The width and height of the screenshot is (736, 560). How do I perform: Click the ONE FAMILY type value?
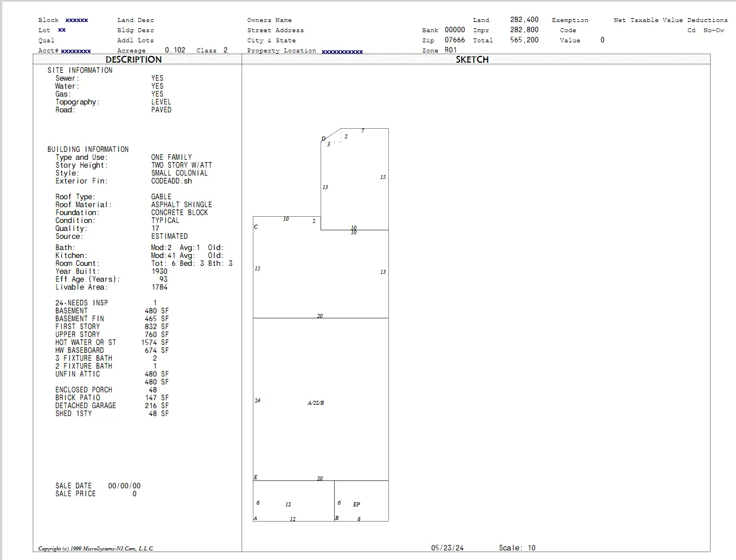pos(171,158)
